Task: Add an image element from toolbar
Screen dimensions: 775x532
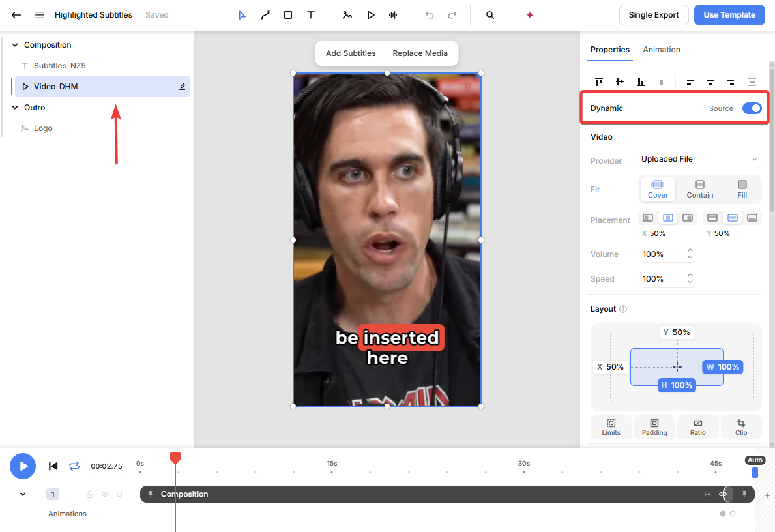Action: click(x=347, y=15)
